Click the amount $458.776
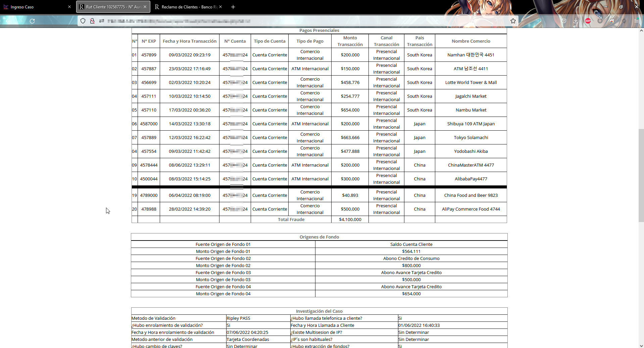 [350, 83]
